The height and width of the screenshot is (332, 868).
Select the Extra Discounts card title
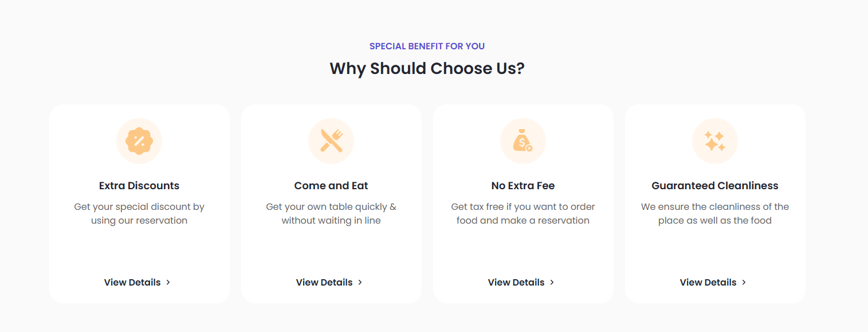pos(139,186)
